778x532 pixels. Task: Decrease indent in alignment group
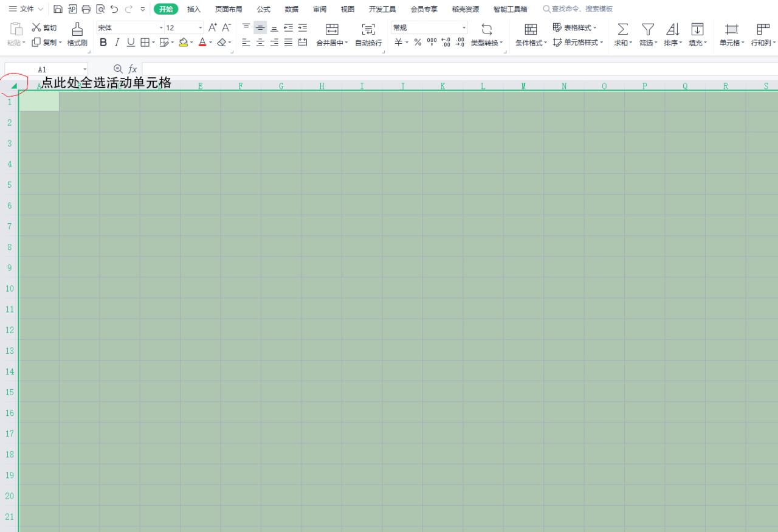288,27
